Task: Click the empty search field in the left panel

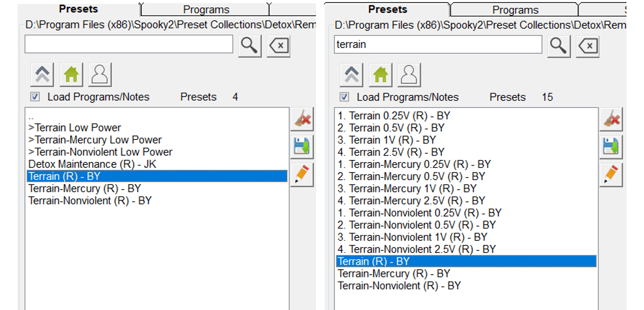Action: 129,44
